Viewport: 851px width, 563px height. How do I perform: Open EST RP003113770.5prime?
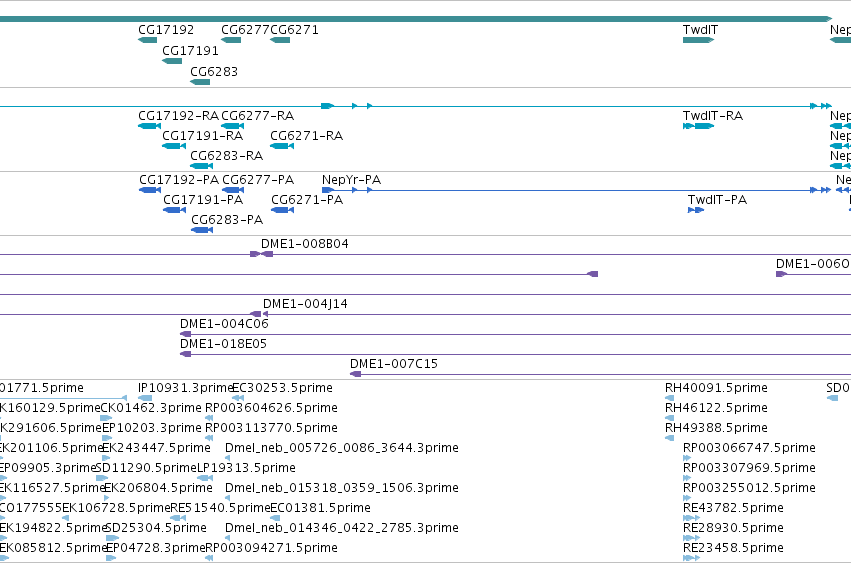point(271,428)
